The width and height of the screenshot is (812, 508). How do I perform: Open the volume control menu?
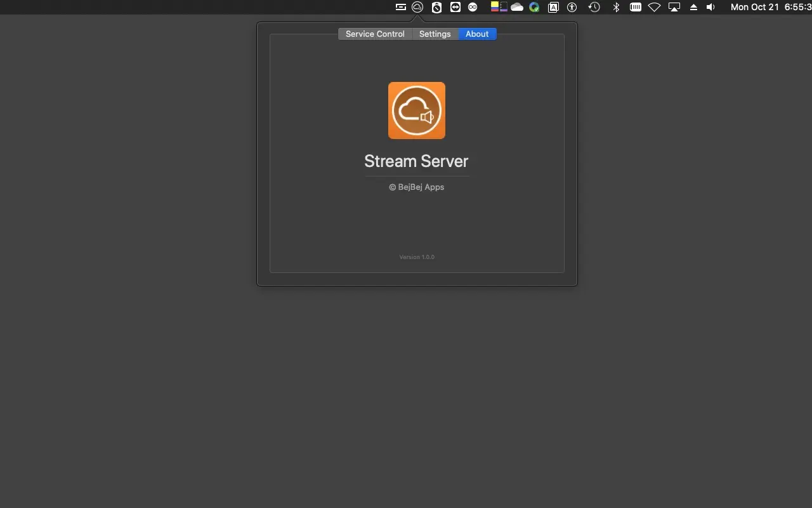710,7
